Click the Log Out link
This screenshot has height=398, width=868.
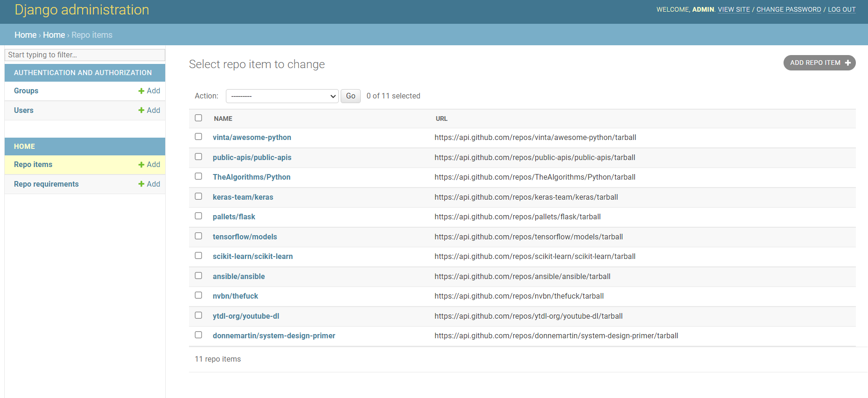[x=842, y=10]
